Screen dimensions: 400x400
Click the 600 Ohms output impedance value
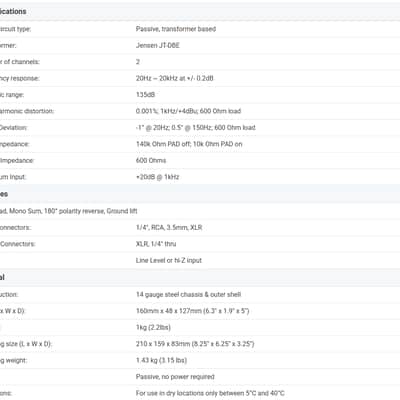pyautogui.click(x=151, y=160)
